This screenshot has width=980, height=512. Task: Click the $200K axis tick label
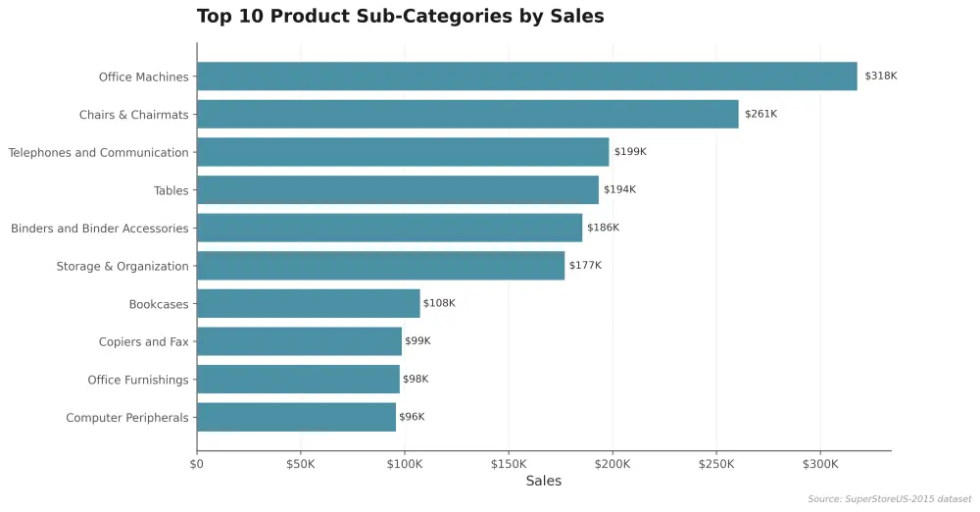pyautogui.click(x=612, y=464)
